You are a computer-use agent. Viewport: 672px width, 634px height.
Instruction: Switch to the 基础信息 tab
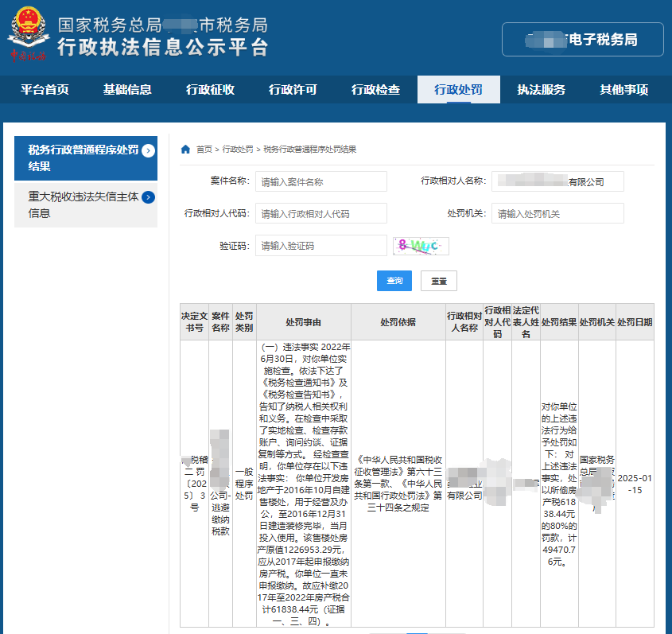coord(127,90)
